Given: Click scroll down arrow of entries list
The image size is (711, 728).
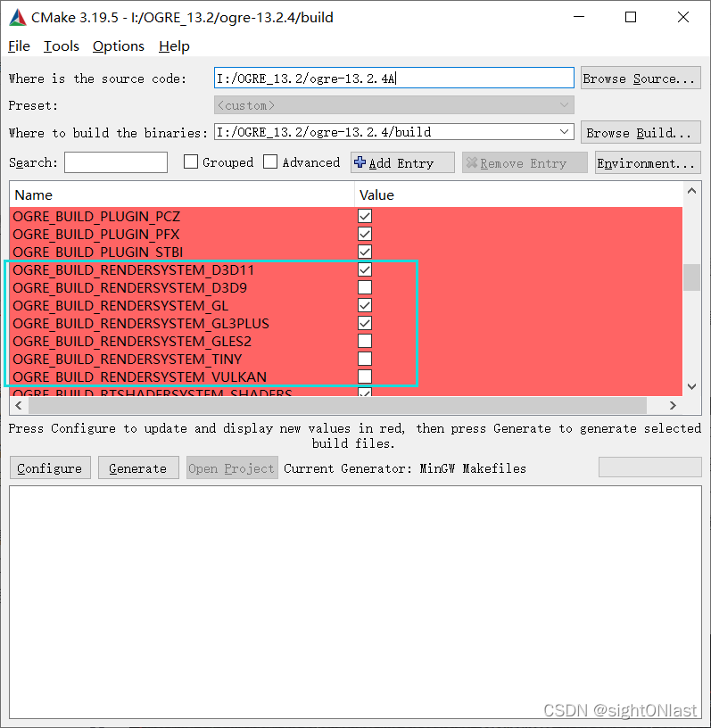Looking at the screenshot, I should [x=691, y=387].
